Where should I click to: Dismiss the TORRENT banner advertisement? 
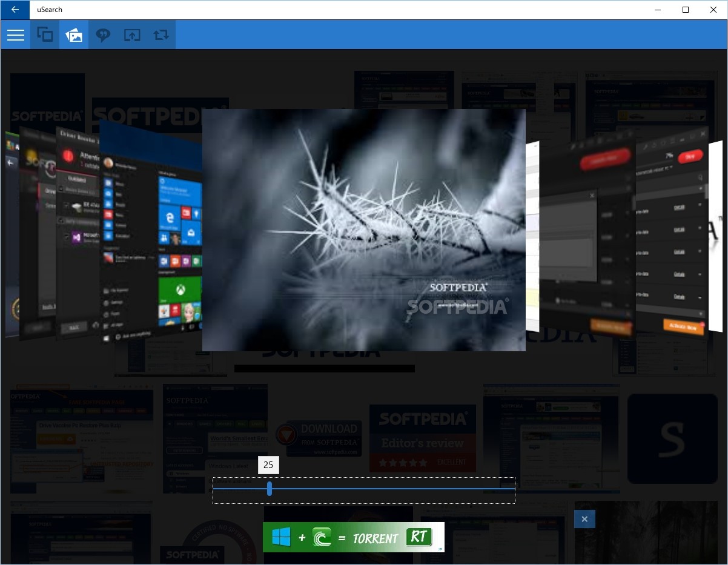tap(584, 518)
